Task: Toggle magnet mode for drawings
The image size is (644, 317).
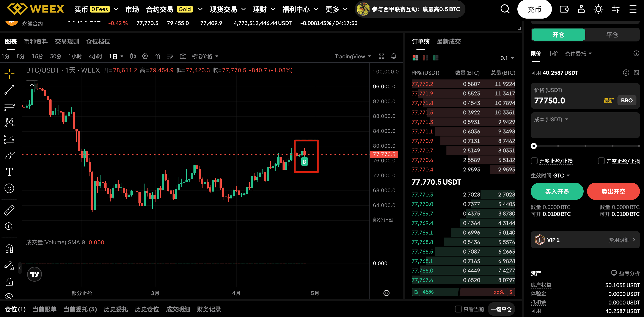Action: click(9, 249)
